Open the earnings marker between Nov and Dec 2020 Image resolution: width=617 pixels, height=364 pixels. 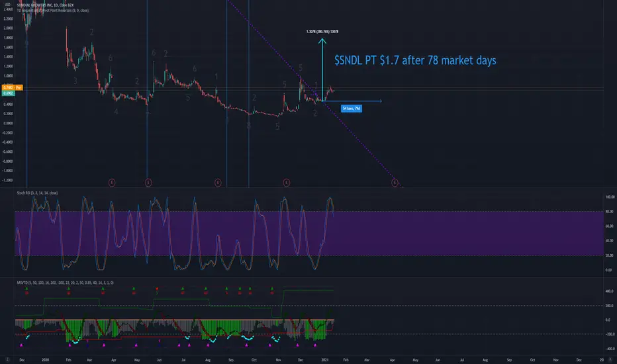point(287,183)
